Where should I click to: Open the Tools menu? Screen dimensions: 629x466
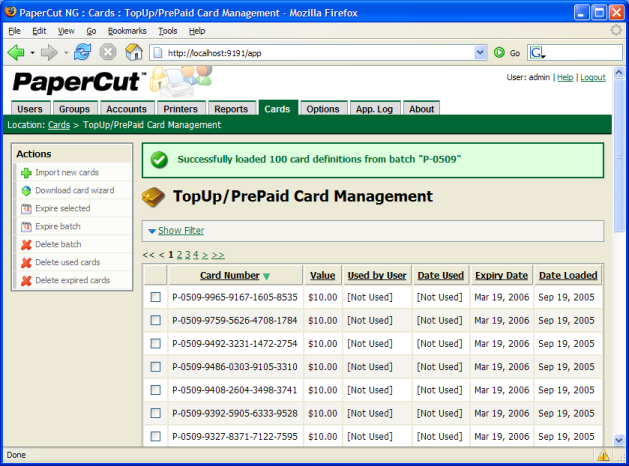(167, 31)
